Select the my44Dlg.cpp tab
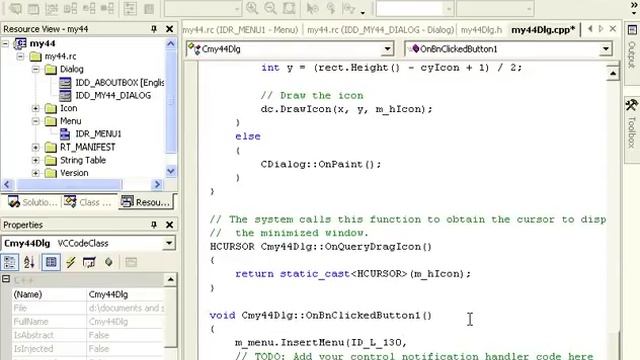 point(542,30)
